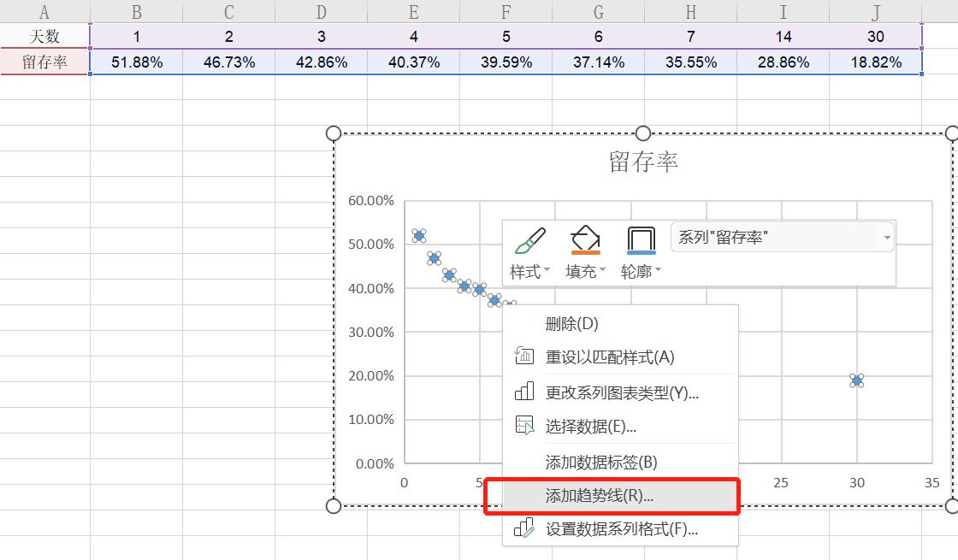The image size is (958, 560).
Task: Choose 设置数据系列格式(F) menu entry
Action: [620, 529]
